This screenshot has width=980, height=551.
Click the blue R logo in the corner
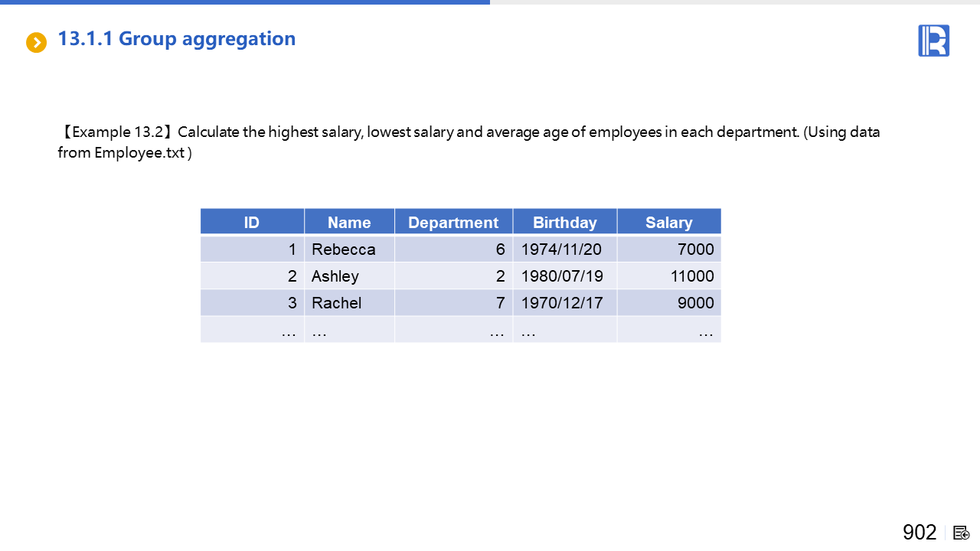[933, 41]
